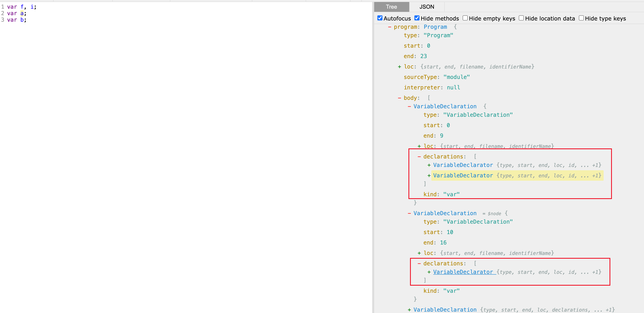Click variable a in code editor

(x=22, y=13)
